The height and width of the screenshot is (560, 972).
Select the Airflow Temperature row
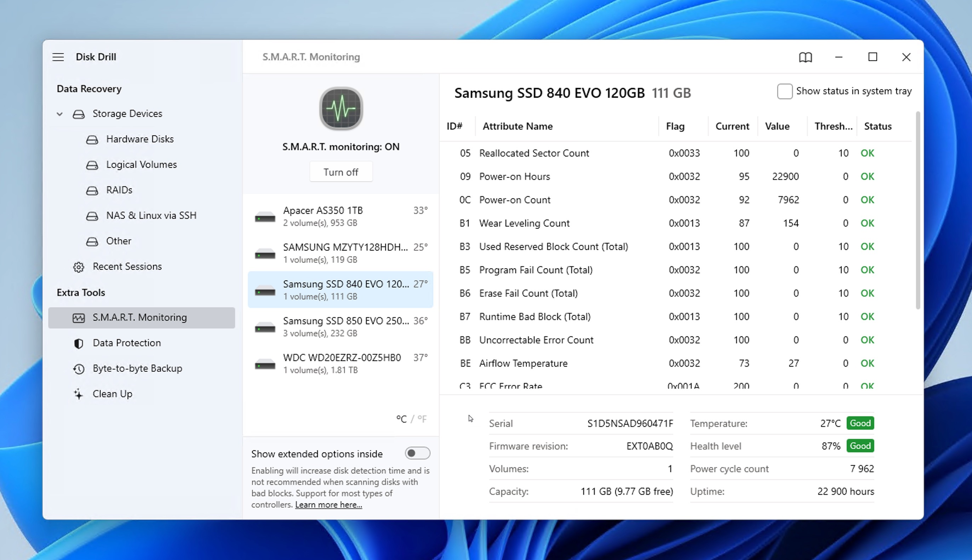point(676,363)
